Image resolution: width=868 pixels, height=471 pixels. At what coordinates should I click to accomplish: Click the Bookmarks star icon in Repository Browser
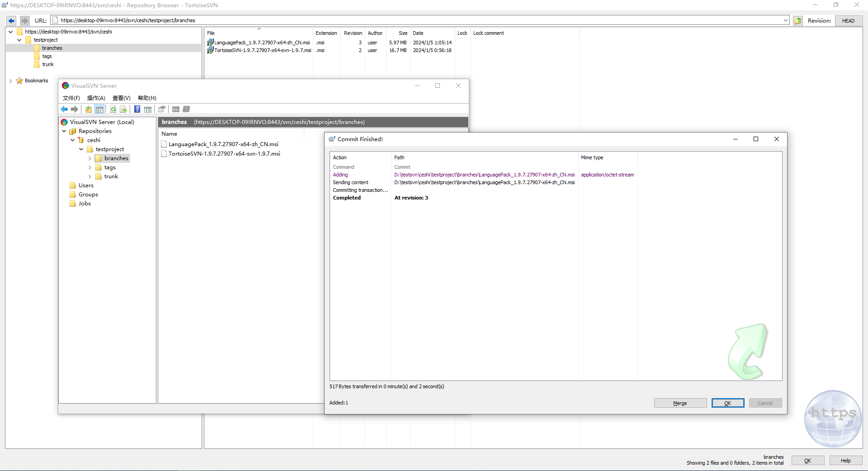(19, 81)
